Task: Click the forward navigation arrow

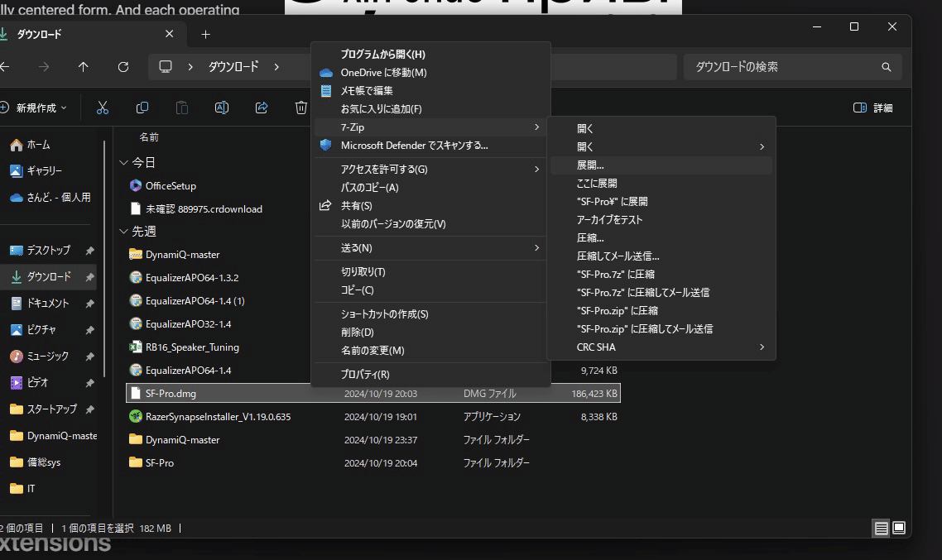Action: click(x=44, y=67)
